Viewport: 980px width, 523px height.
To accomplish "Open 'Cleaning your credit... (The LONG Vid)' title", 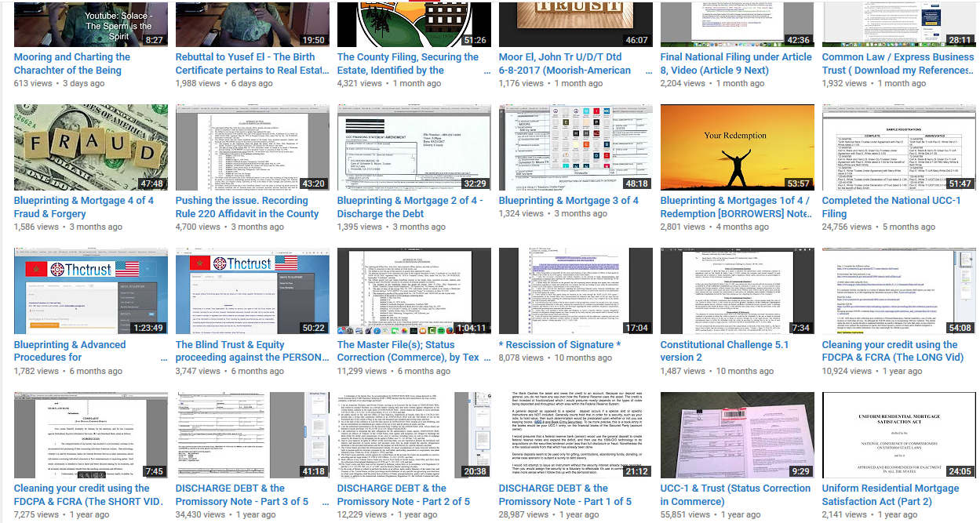I will [893, 350].
